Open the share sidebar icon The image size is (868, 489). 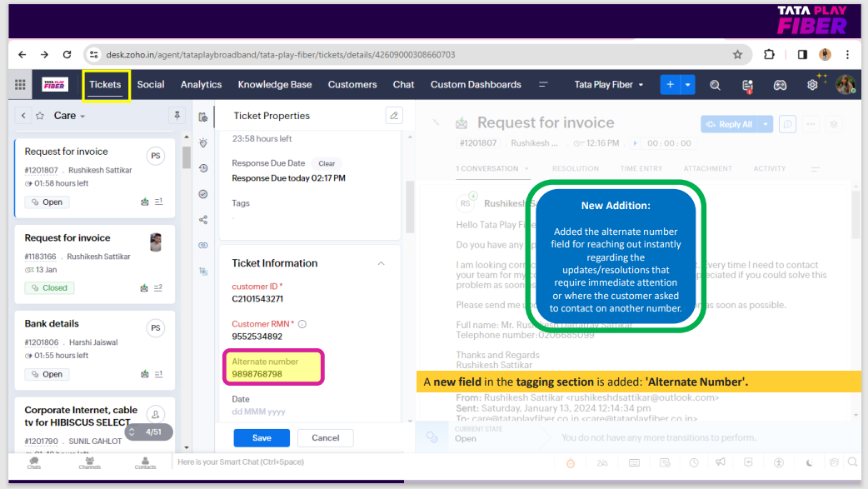(x=203, y=220)
